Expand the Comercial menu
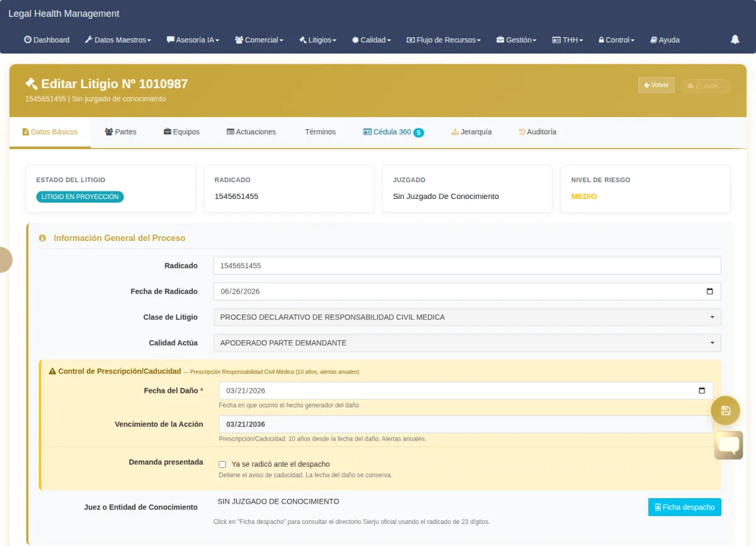Screen dimensions: 756x546 pyautogui.click(x=259, y=40)
